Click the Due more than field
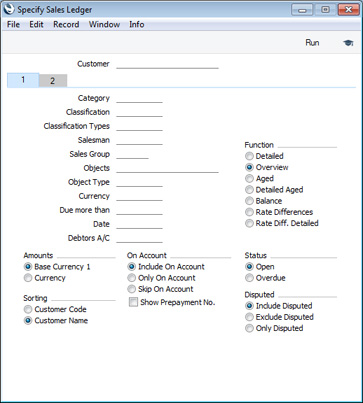This screenshot has height=403, width=363. click(139, 210)
